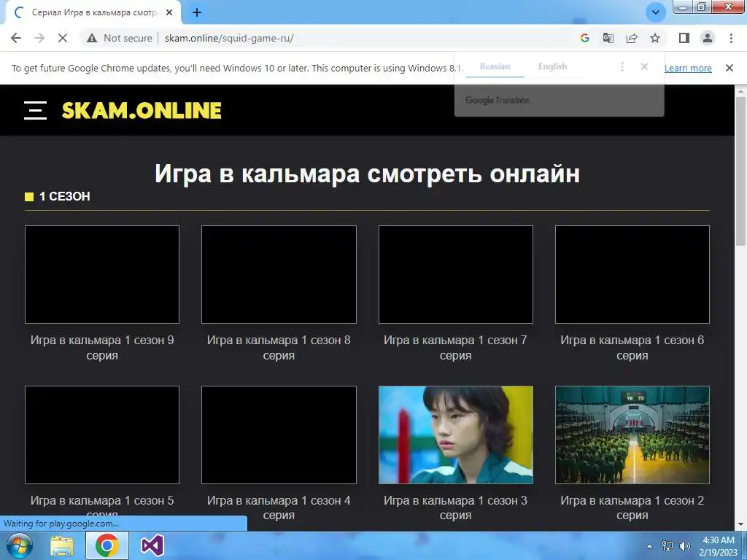Open the Chrome profile avatar
Image resolution: width=747 pixels, height=560 pixels.
tap(708, 38)
